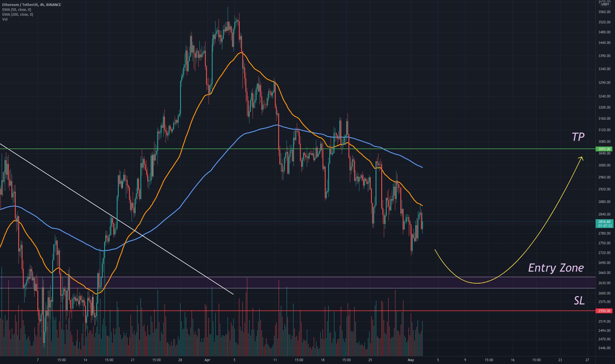Click the 2920.00 price axis label
This screenshot has height=364, width=615.
click(604, 189)
